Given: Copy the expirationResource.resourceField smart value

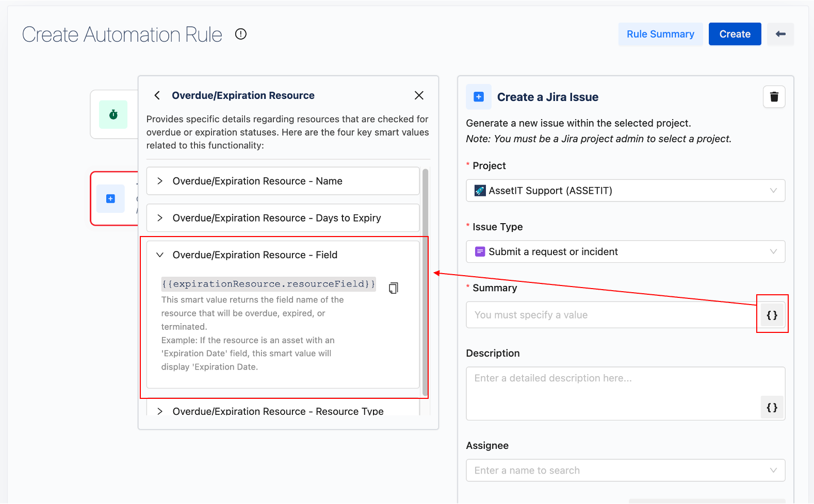Looking at the screenshot, I should pos(394,288).
